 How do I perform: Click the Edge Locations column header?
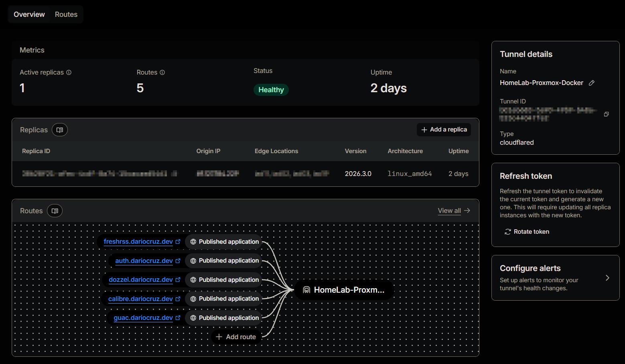pos(276,151)
